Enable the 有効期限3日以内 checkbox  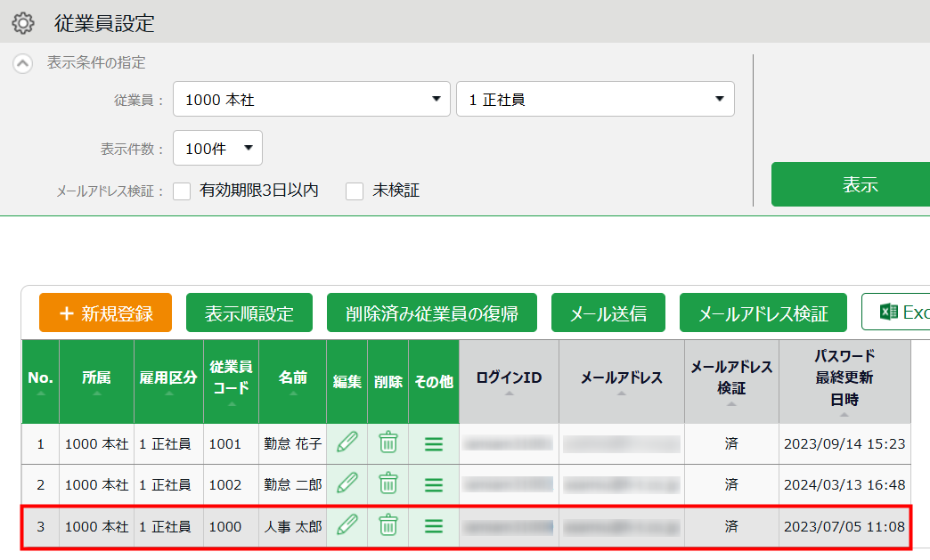point(183,191)
